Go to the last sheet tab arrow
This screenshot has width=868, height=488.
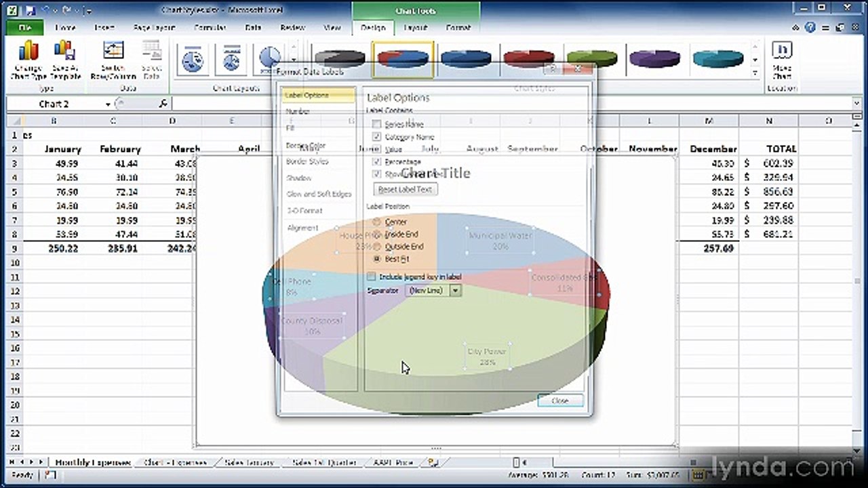pos(42,462)
